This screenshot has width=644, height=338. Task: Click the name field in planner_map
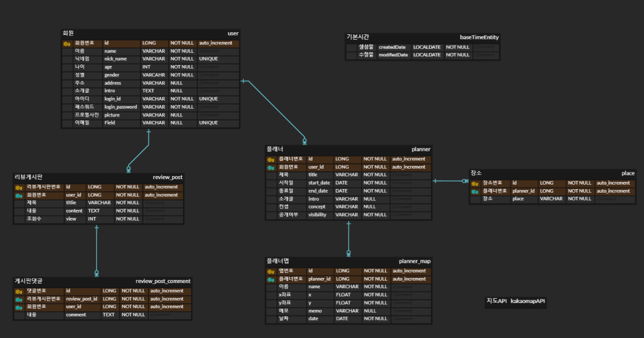(x=314, y=287)
